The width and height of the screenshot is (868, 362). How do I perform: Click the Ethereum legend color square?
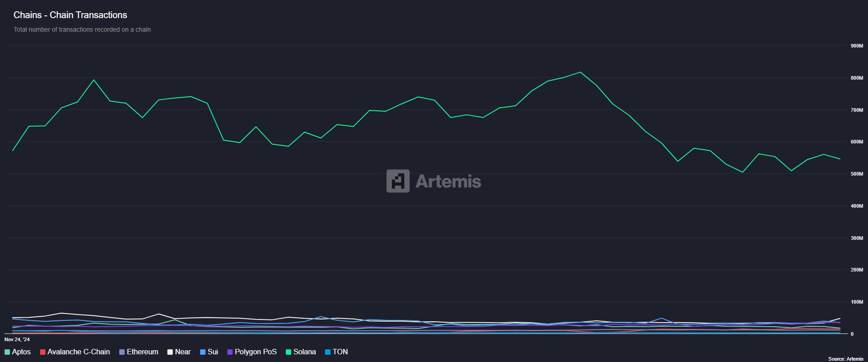click(122, 352)
